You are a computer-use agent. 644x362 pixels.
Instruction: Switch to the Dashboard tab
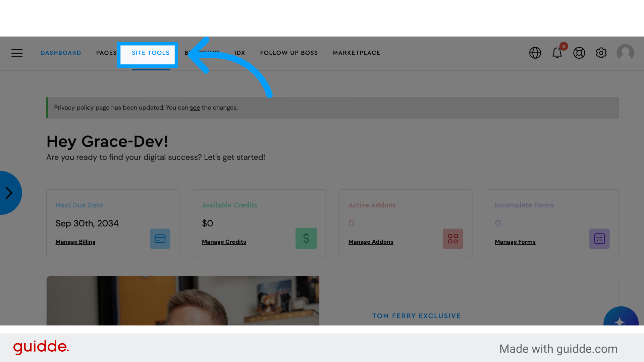(61, 53)
